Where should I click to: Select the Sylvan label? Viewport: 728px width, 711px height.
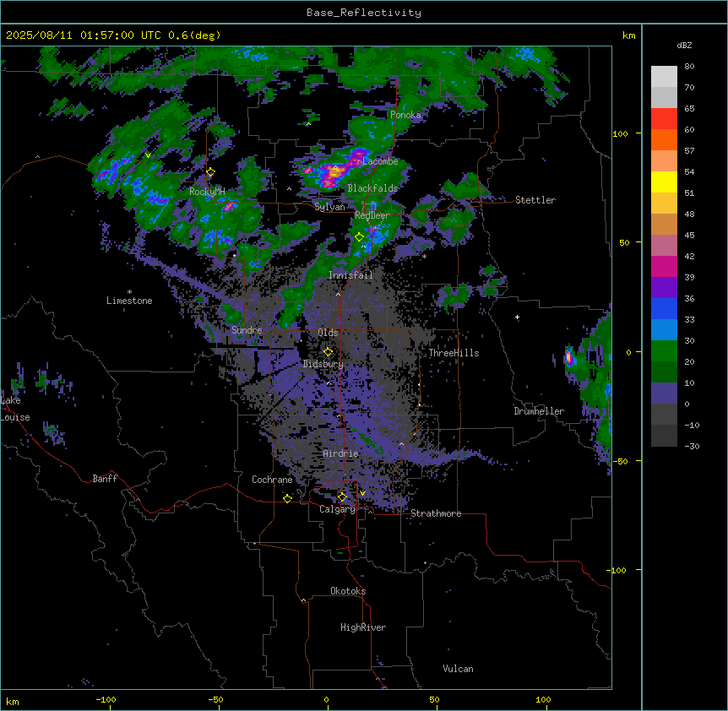(329, 207)
